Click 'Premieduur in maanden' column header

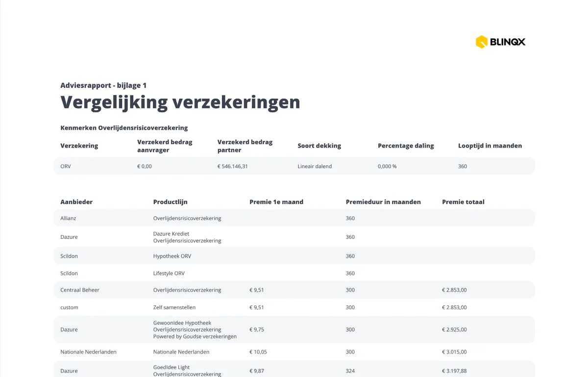[x=383, y=202]
